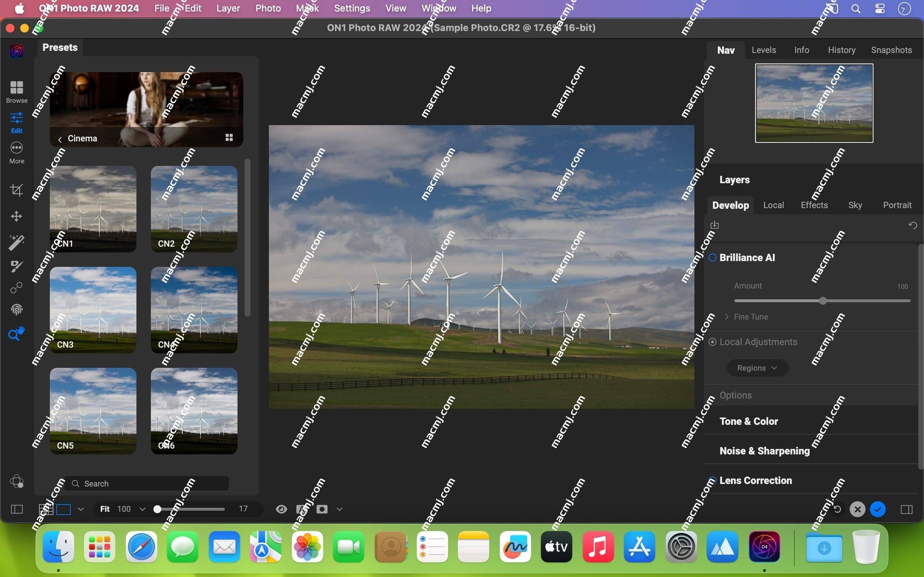Switch to the Effects tab
This screenshot has width=924, height=577.
click(814, 206)
